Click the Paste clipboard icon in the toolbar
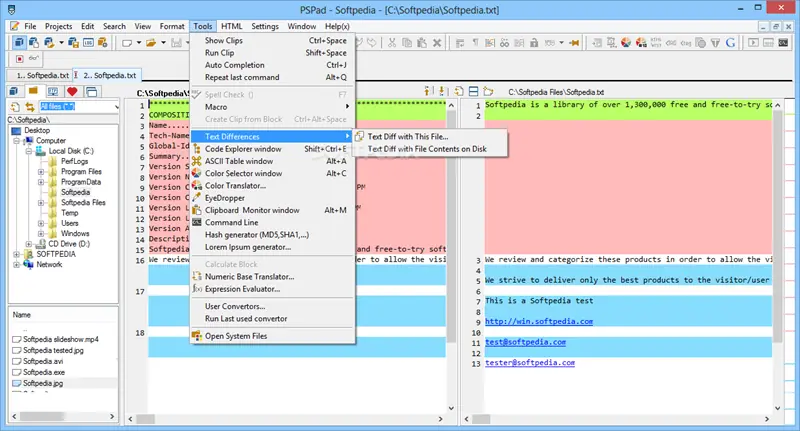Viewport: 800px width, 431px height. coord(421,43)
